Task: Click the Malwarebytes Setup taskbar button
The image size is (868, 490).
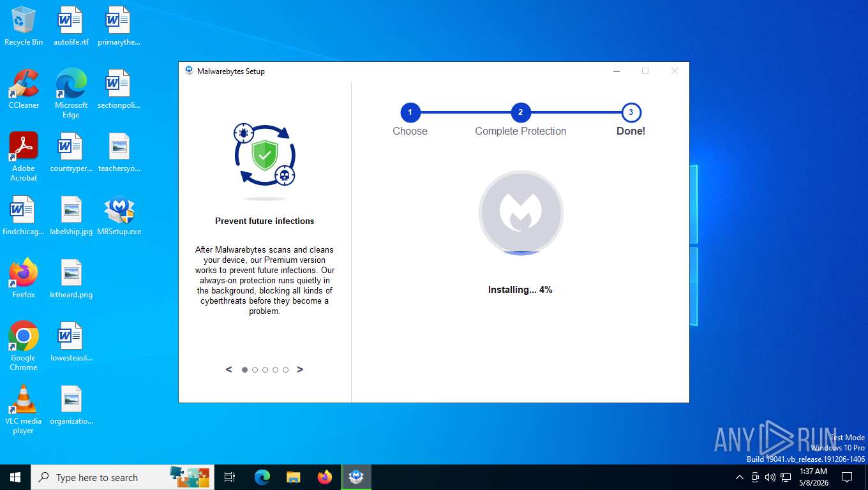Action: (x=356, y=477)
